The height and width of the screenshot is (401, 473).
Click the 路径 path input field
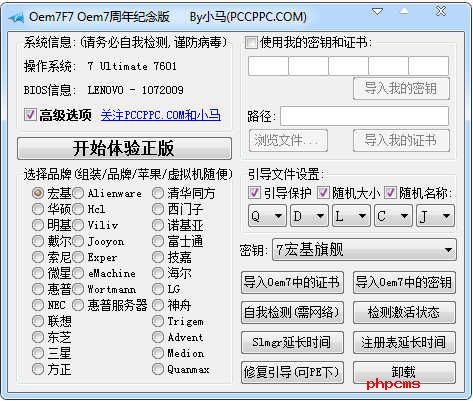(365, 116)
